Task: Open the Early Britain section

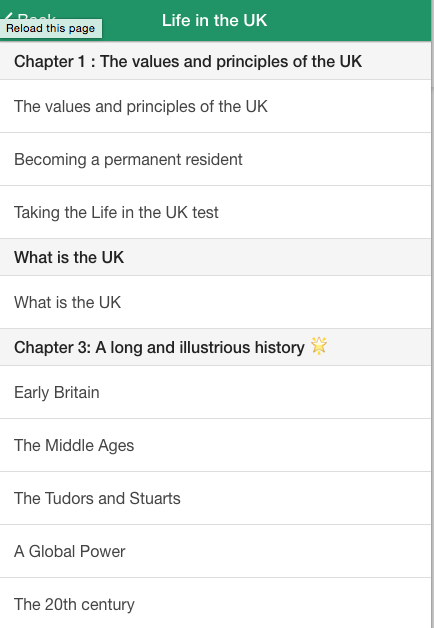Action: click(x=215, y=392)
